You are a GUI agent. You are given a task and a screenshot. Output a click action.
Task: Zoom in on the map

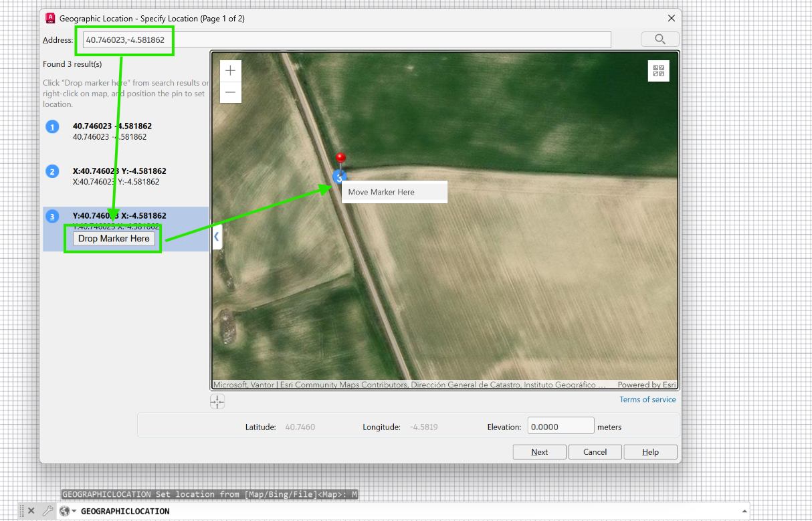tap(230, 71)
